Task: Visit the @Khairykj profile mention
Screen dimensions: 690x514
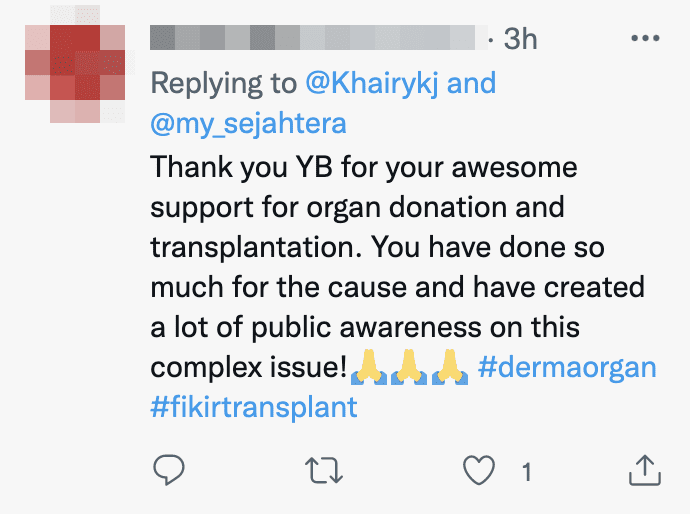Action: [x=372, y=83]
